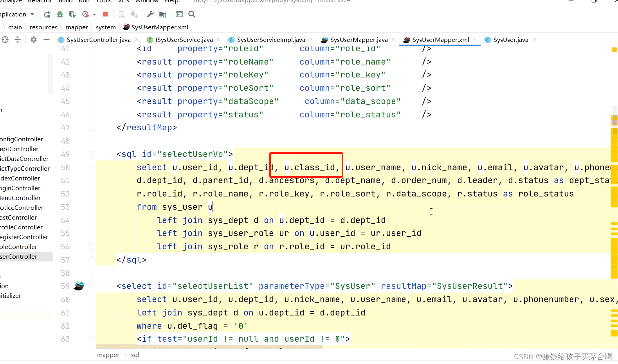Click the Locate opened file crosshair icon
The image size is (618, 364).
click(x=5, y=40)
